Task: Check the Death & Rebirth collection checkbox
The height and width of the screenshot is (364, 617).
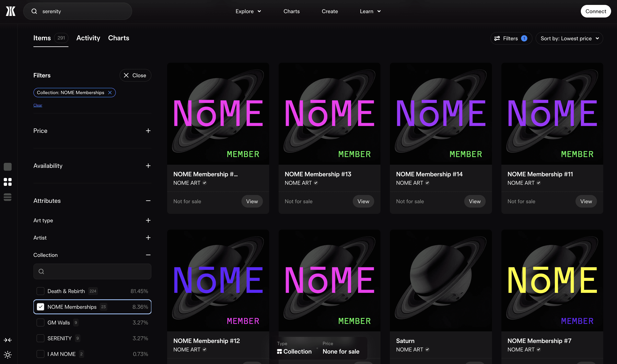Action: pyautogui.click(x=41, y=291)
